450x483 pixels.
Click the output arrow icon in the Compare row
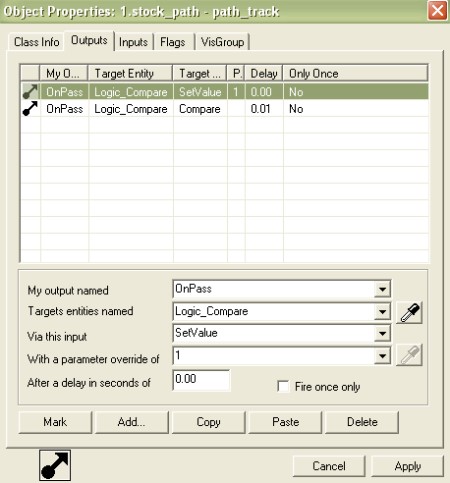coord(30,109)
